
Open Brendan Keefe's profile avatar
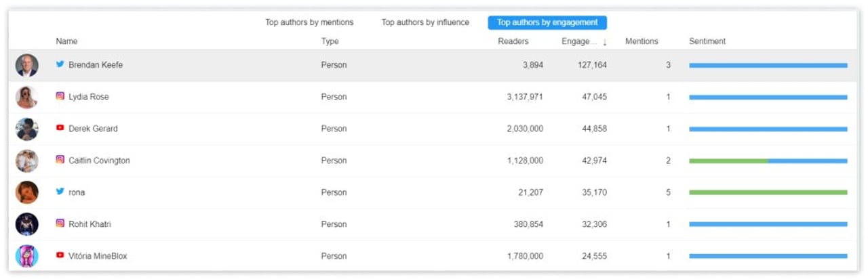click(x=27, y=65)
